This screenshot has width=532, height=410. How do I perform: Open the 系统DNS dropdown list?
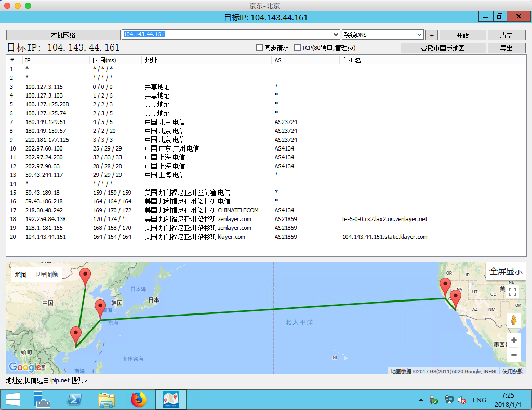[420, 35]
